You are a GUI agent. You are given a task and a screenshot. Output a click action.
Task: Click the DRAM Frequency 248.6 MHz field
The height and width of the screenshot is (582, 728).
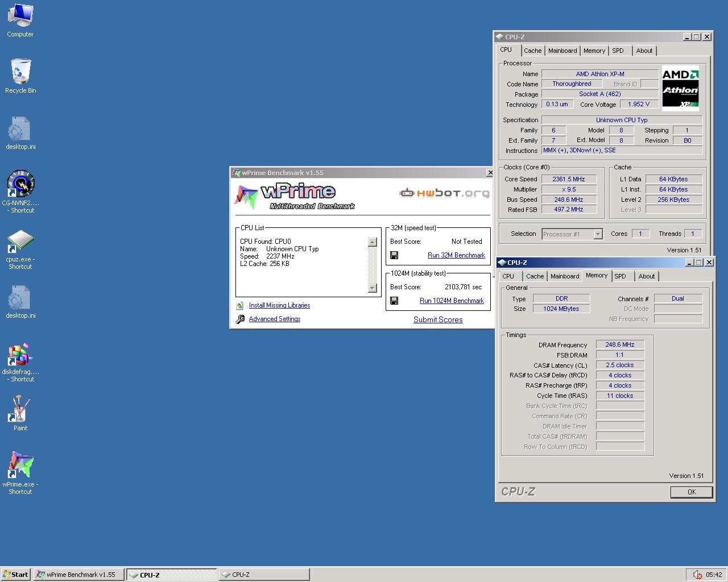tap(620, 344)
